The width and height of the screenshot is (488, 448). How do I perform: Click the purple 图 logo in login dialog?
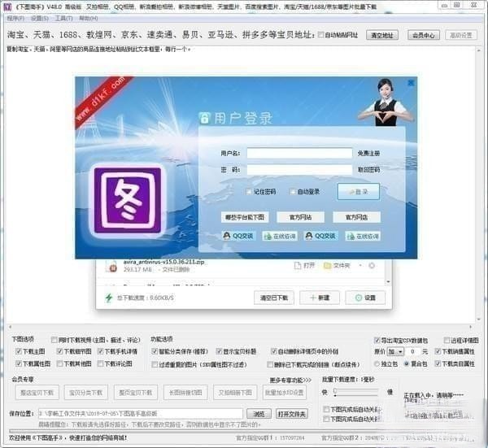(128, 201)
